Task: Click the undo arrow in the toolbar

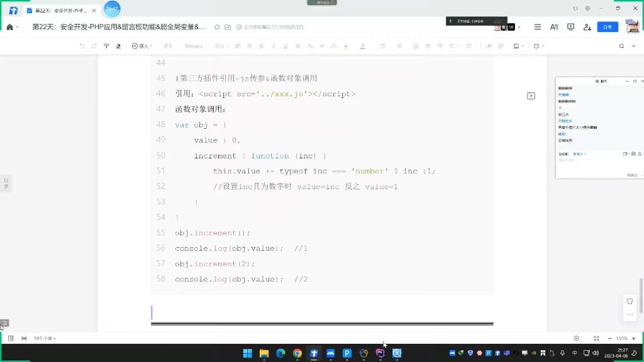Action: (82, 46)
